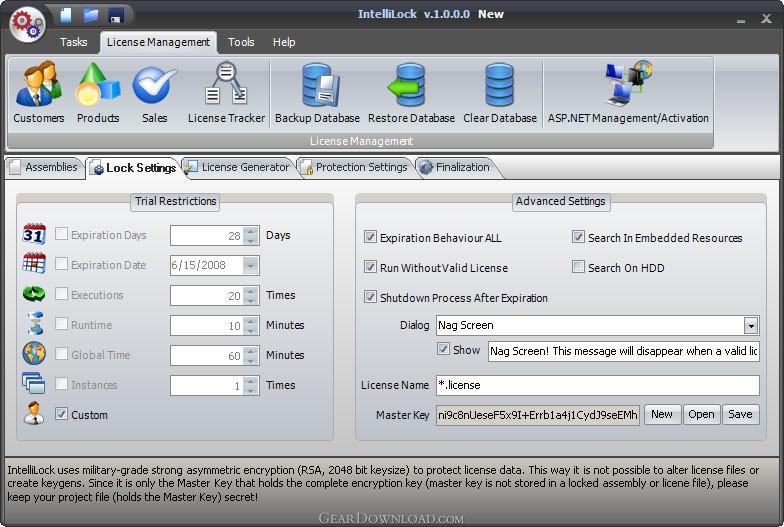Open the Expiration Date picker dropdown
784x527 pixels.
pos(250,266)
